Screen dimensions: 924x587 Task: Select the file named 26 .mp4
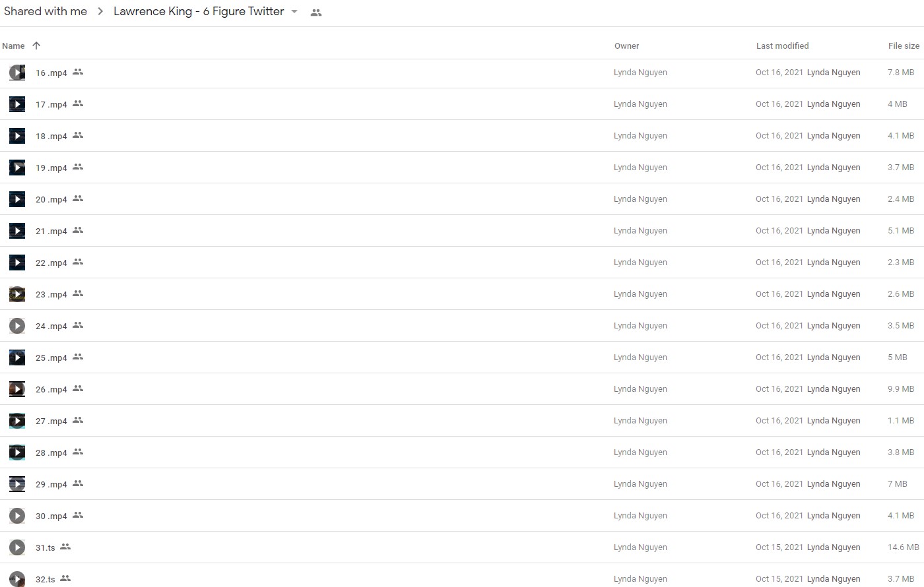pyautogui.click(x=51, y=389)
